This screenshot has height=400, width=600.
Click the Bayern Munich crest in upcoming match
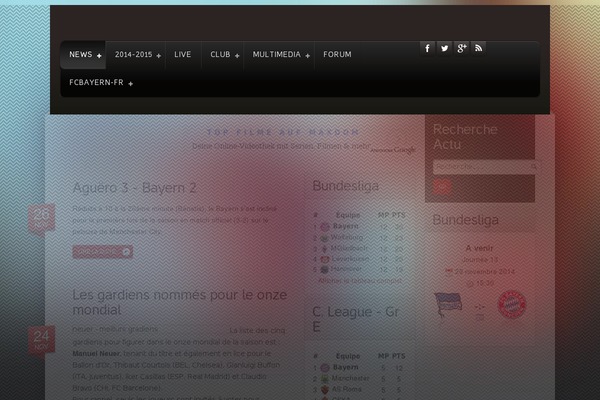pyautogui.click(x=512, y=305)
